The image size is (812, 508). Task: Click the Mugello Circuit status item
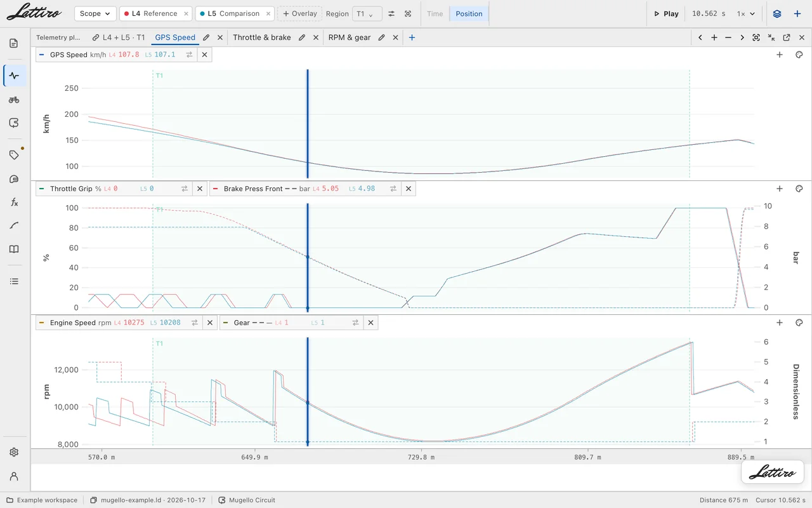(247, 500)
